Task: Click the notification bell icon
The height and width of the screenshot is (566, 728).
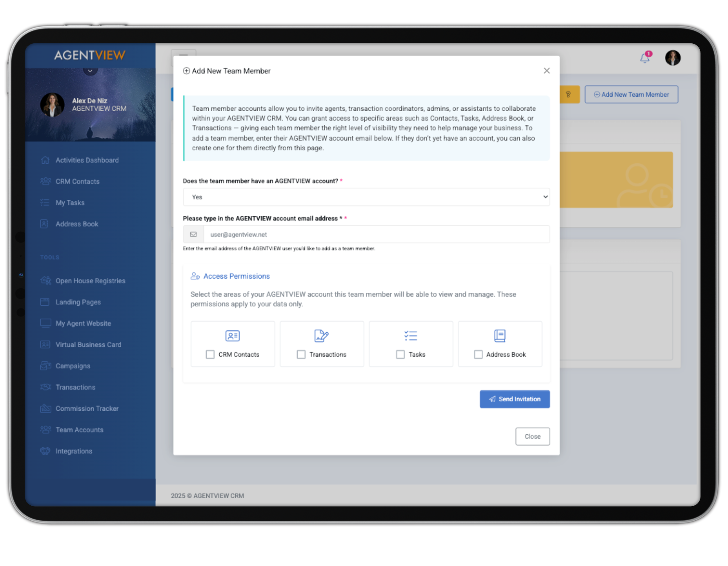Action: (645, 58)
